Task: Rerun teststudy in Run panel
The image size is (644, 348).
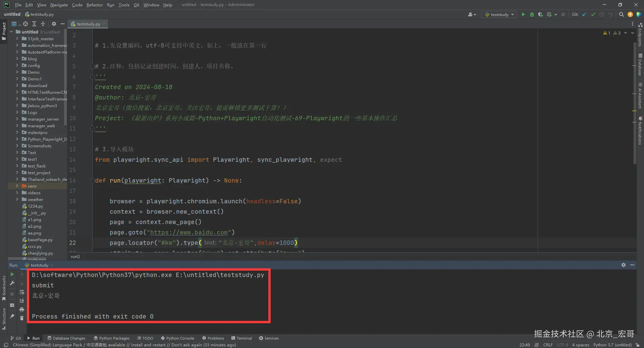Action: [x=12, y=274]
